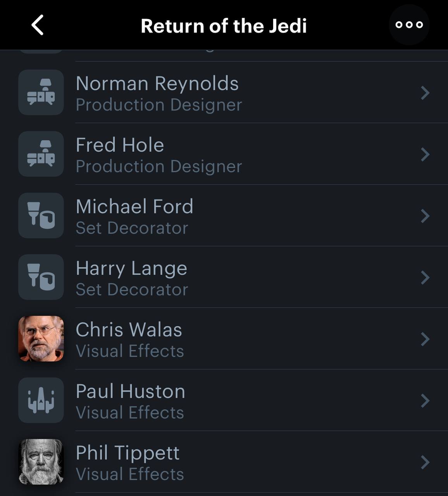Expand Chris Walas row chevron

(x=425, y=339)
